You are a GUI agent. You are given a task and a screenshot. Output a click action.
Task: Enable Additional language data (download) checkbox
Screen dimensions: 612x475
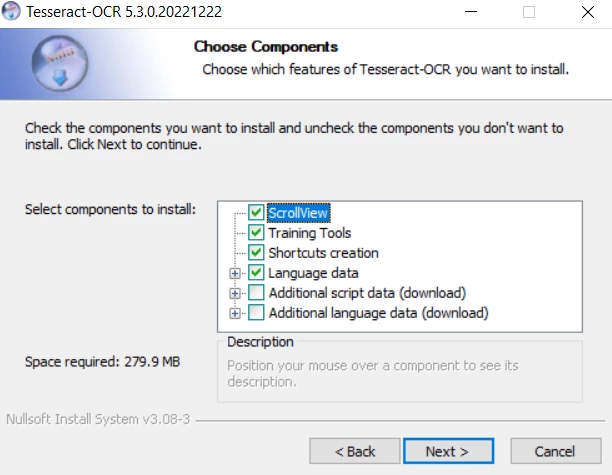click(256, 313)
